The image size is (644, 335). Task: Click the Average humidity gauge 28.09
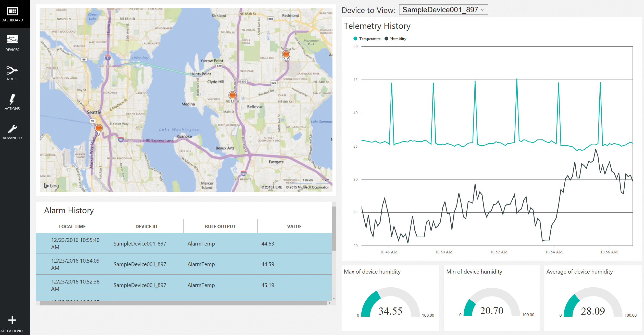click(x=593, y=302)
